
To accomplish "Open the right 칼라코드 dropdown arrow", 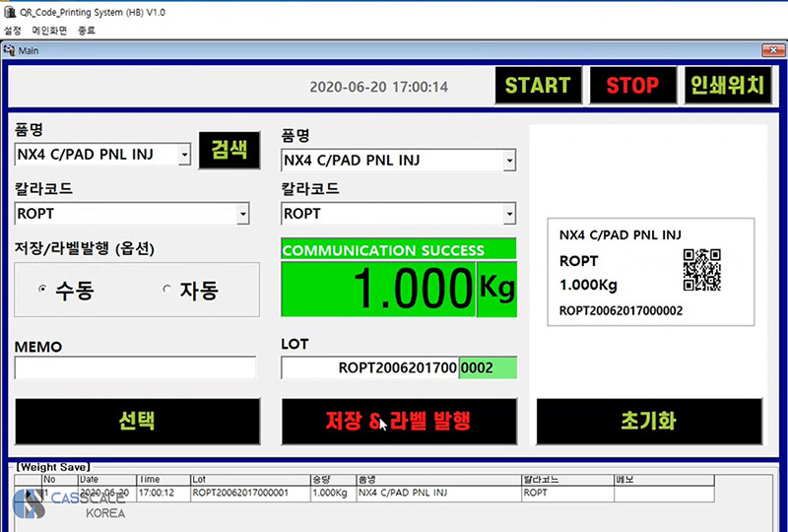I will click(508, 214).
